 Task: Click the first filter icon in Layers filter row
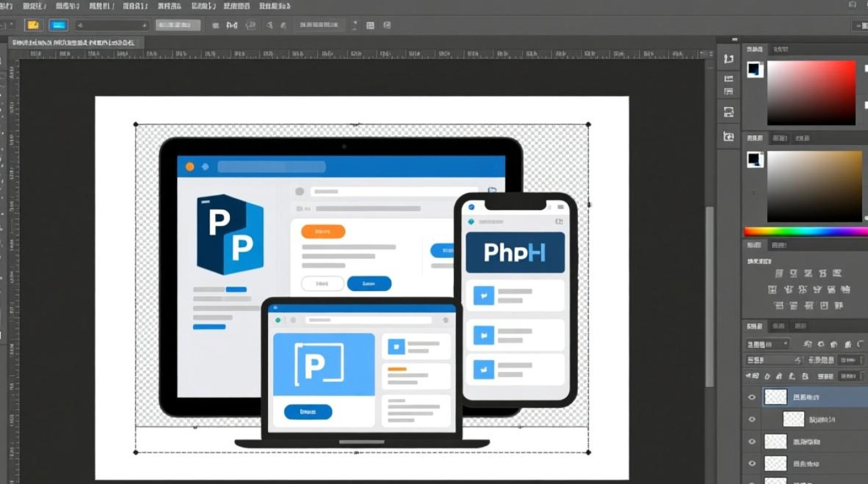coord(808,345)
